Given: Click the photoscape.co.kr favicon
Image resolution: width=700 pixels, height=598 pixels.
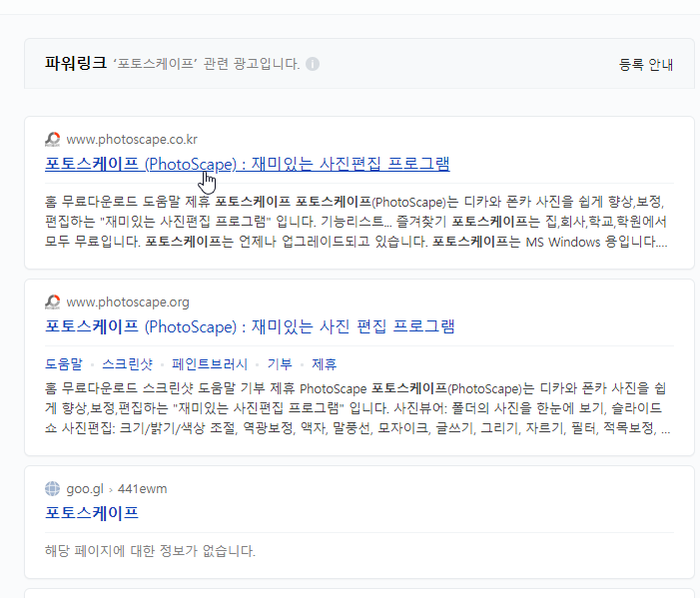Looking at the screenshot, I should [53, 139].
